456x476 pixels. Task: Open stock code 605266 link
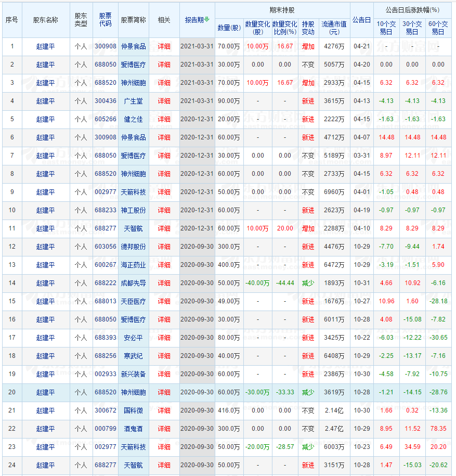point(105,119)
